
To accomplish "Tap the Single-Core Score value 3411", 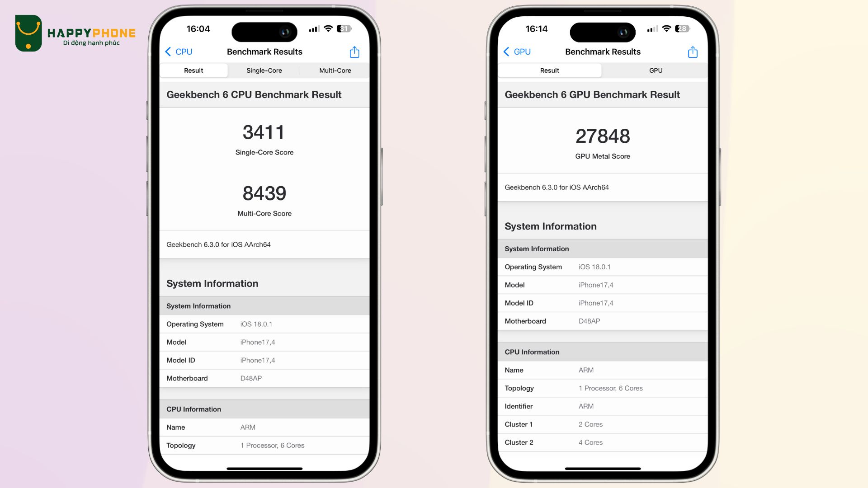I will click(264, 131).
